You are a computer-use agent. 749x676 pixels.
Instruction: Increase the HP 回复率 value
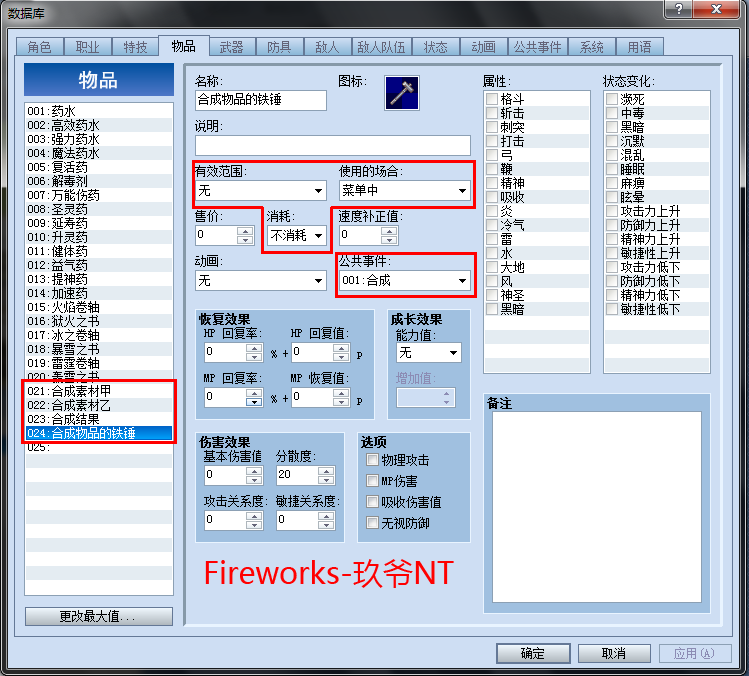(255, 348)
